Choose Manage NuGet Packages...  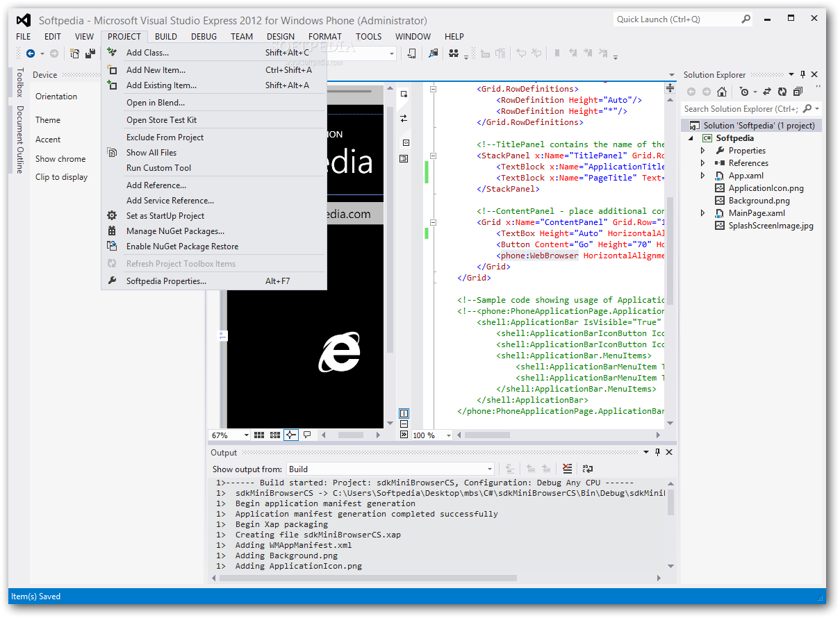pyautogui.click(x=214, y=231)
